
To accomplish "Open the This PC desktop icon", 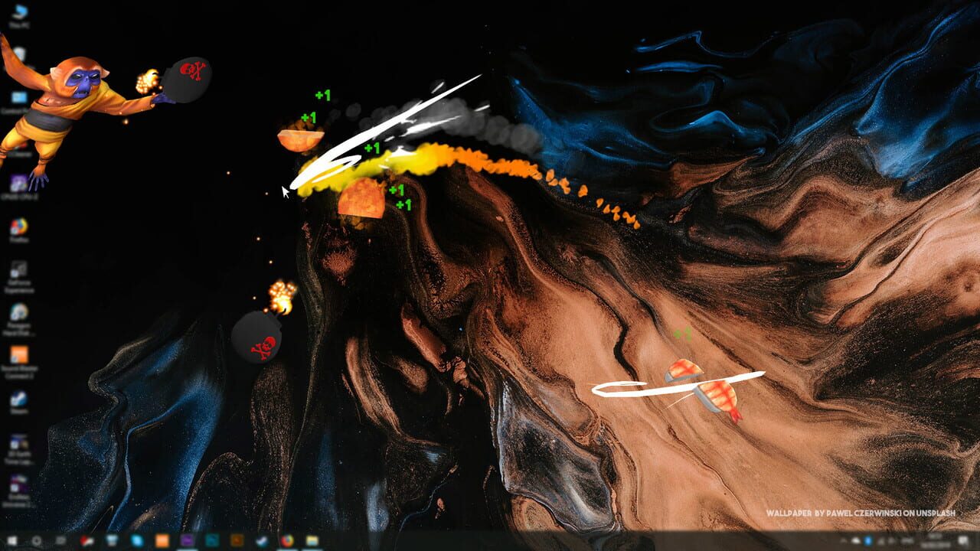I will tap(19, 16).
